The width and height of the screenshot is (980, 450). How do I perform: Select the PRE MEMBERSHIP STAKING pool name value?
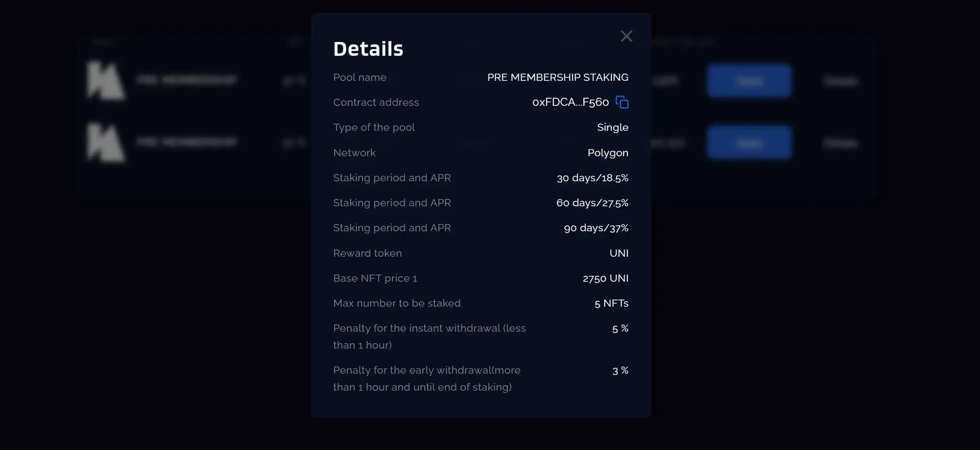tap(557, 77)
